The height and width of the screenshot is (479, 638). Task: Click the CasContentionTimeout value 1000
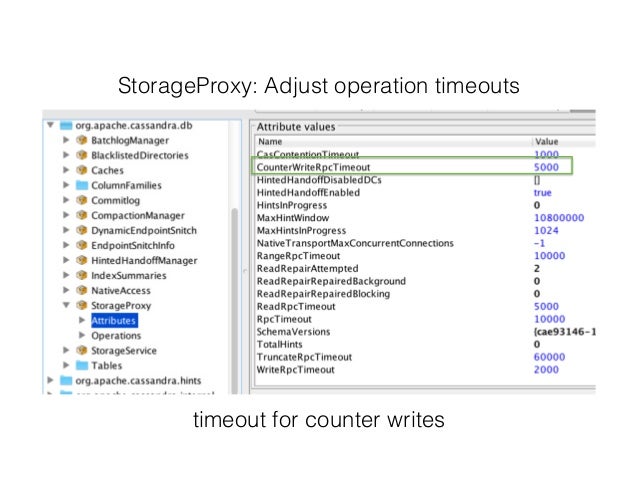tap(546, 155)
